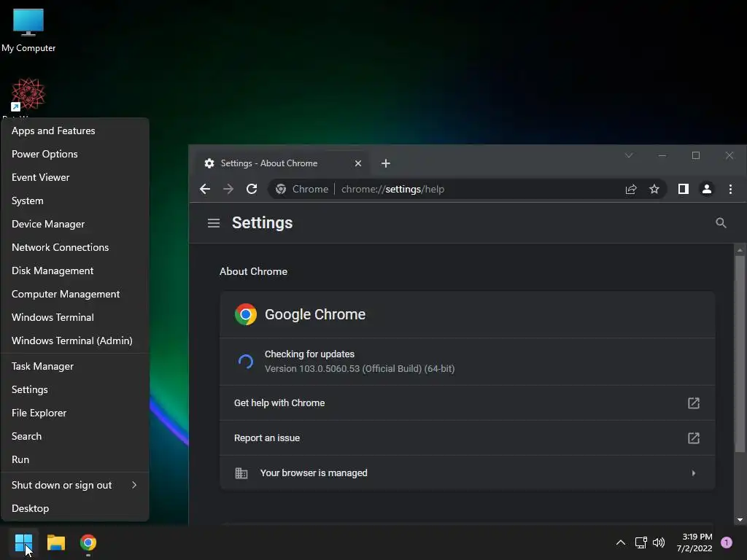This screenshot has height=560, width=747.
Task: Launch Windows Terminal
Action: pos(75,317)
